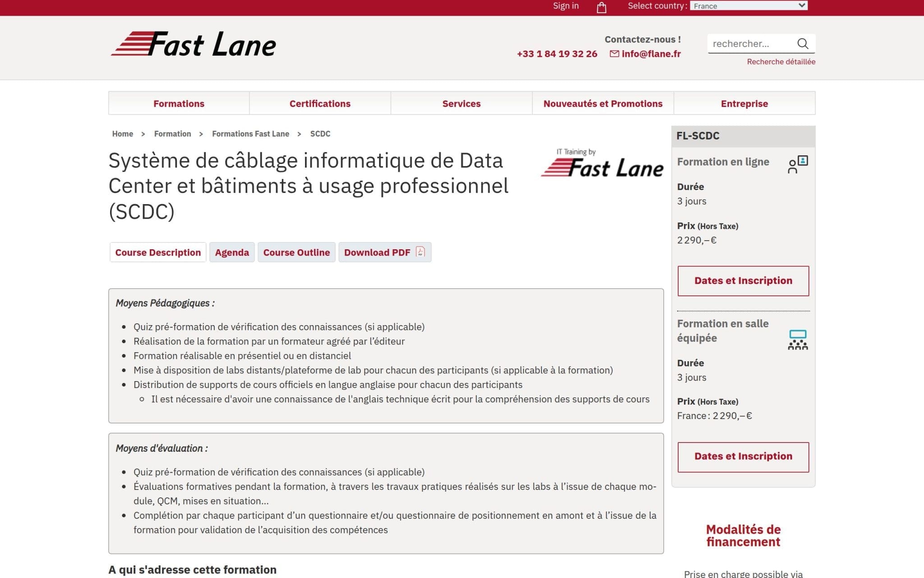
Task: Open the Entreprise menu
Action: click(744, 103)
